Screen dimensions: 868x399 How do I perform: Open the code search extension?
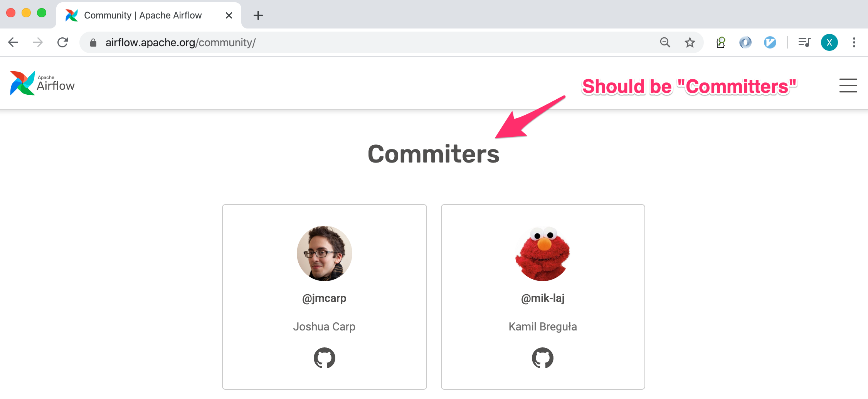click(720, 42)
